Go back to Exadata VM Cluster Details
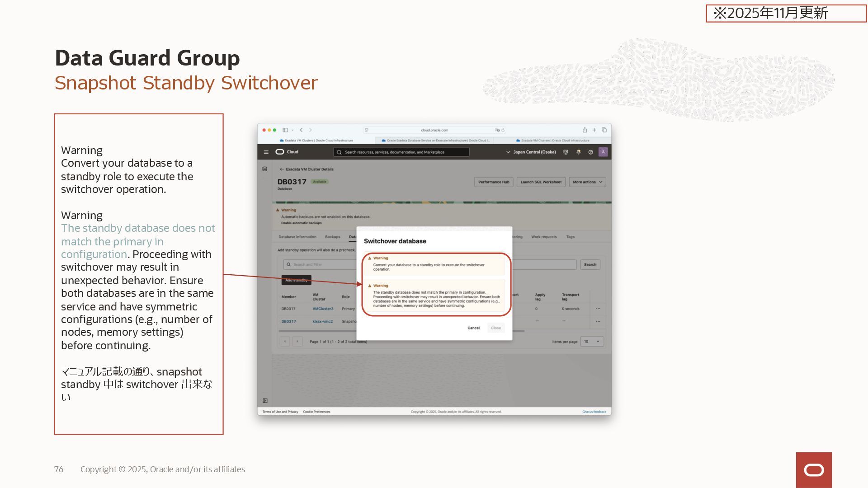The height and width of the screenshot is (488, 868). (307, 169)
